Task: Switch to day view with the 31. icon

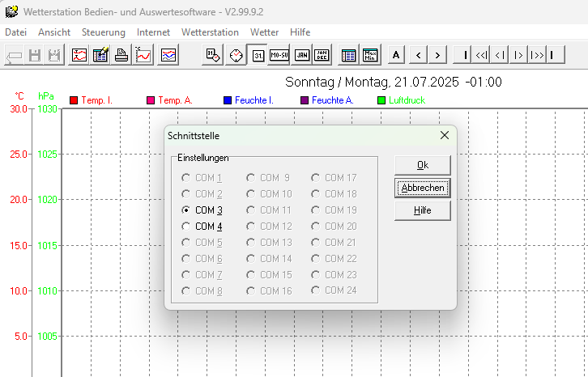Action: coord(258,56)
